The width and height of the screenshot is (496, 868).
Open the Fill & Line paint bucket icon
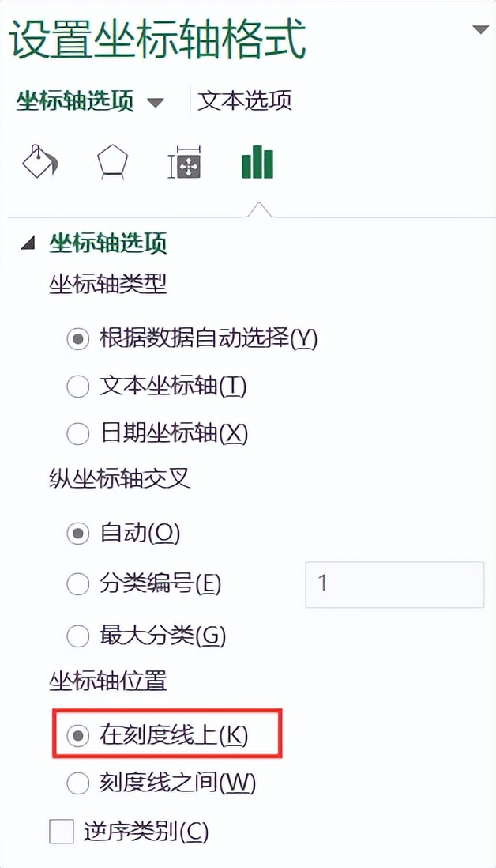[x=39, y=162]
